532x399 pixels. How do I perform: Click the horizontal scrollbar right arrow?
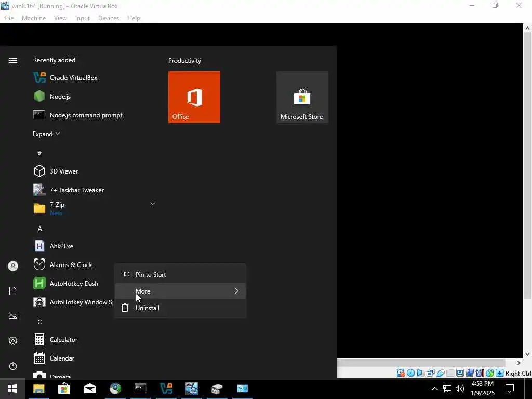pos(519,363)
